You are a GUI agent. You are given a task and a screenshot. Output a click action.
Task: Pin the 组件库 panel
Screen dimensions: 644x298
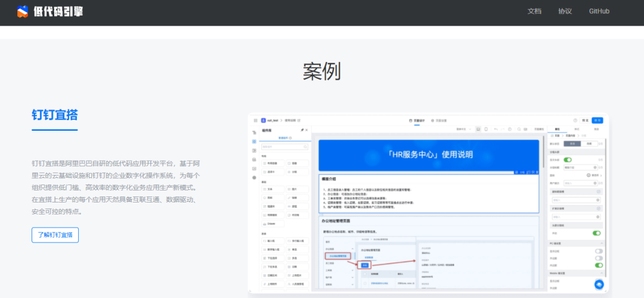tap(302, 130)
